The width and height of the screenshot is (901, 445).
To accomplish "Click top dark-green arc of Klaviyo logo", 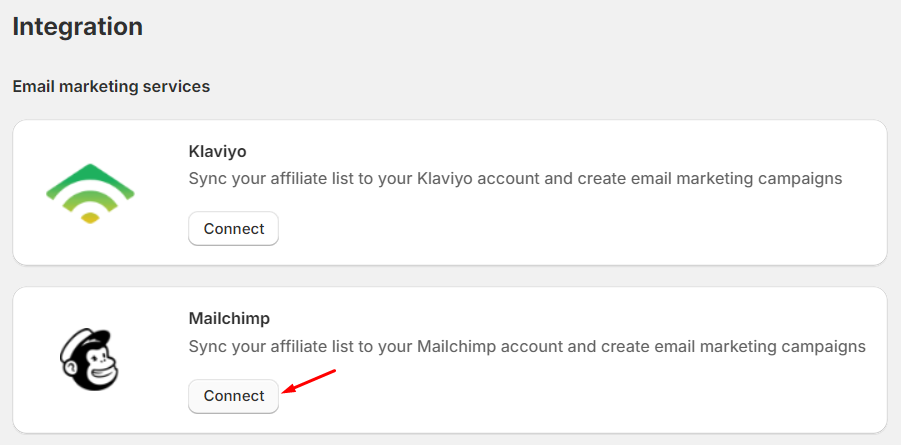I will tap(90, 173).
